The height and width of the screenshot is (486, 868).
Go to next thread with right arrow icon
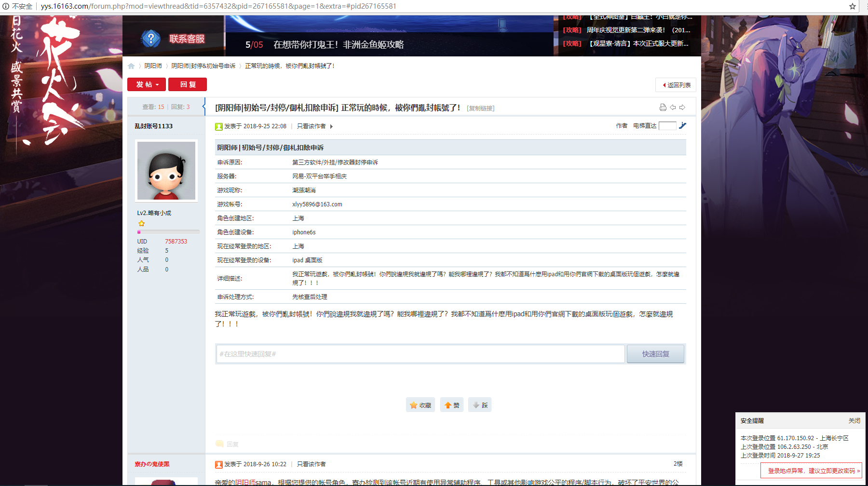pos(682,108)
